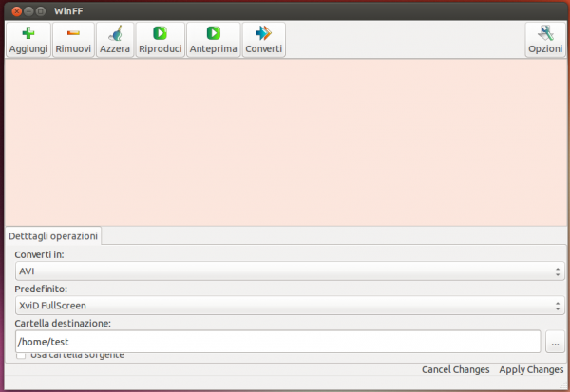The image size is (570, 392).
Task: Open the 'Converti in' AVI dropdown
Action: [290, 271]
